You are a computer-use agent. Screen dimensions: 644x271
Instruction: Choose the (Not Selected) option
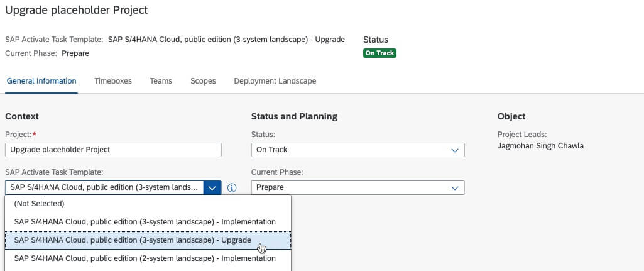pos(148,204)
